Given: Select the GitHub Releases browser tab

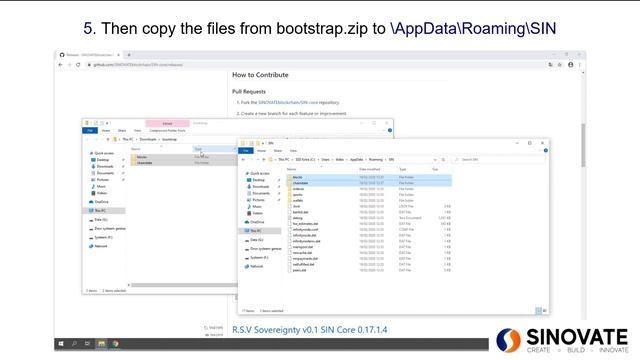Looking at the screenshot, I should pos(89,55).
